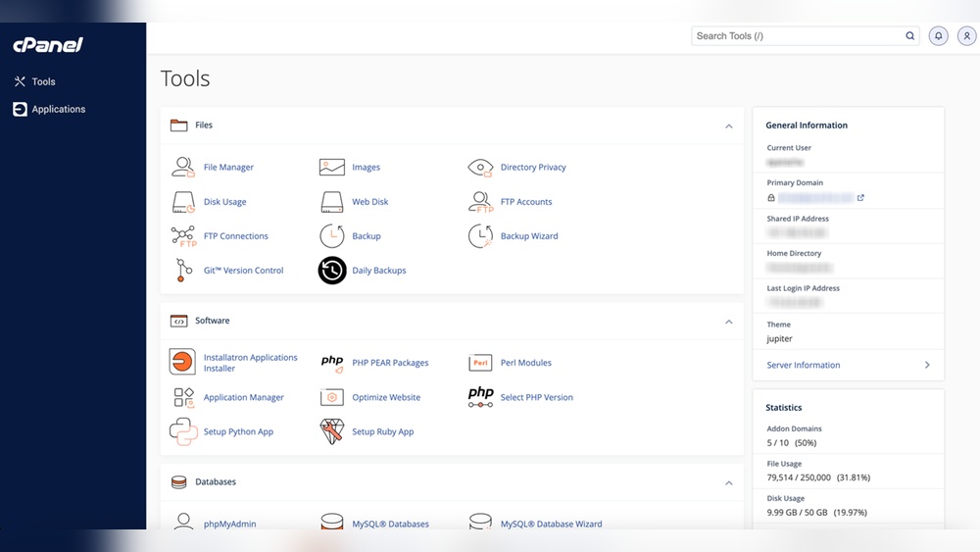Image resolution: width=980 pixels, height=552 pixels.
Task: Open the Installatron Applications Installer icon
Action: pos(182,362)
